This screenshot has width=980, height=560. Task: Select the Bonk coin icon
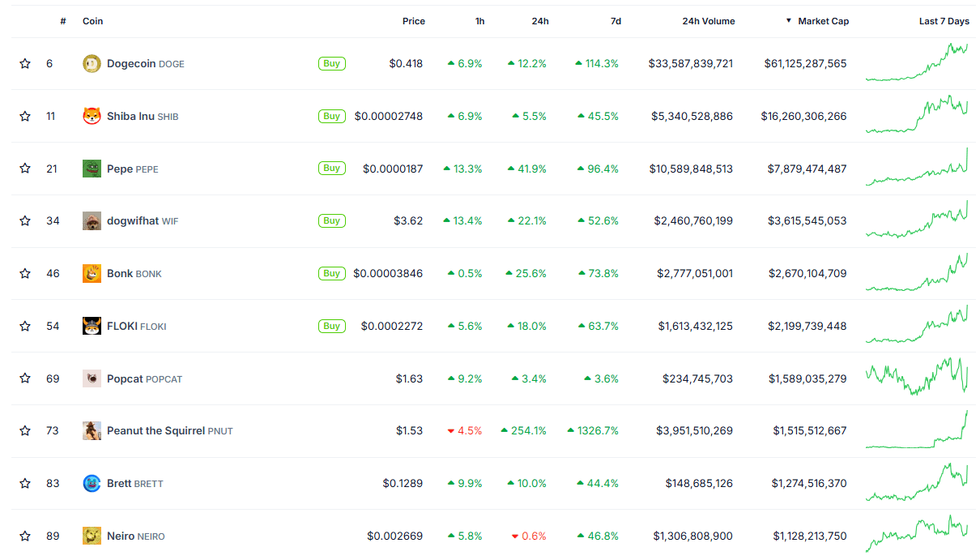pyautogui.click(x=92, y=274)
